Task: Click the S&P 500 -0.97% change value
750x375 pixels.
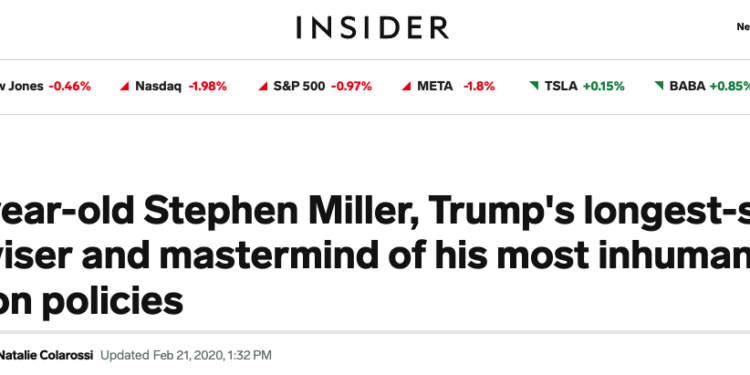Action: [351, 86]
